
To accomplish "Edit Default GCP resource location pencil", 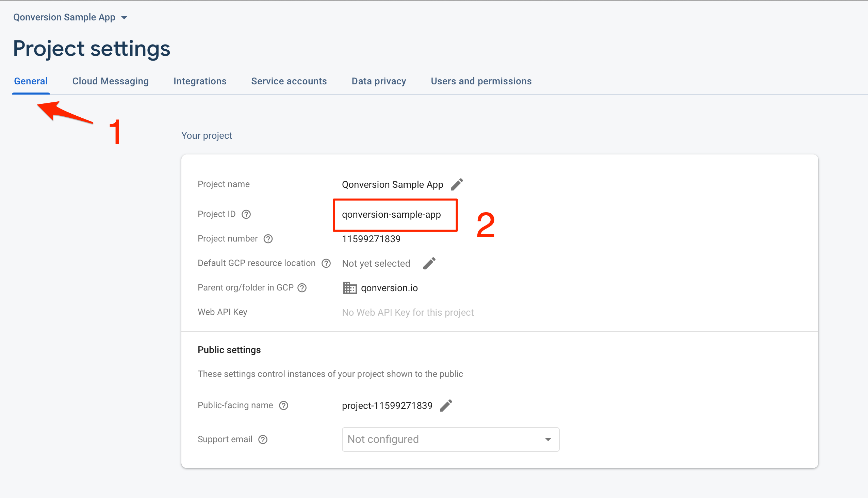I will coord(429,263).
